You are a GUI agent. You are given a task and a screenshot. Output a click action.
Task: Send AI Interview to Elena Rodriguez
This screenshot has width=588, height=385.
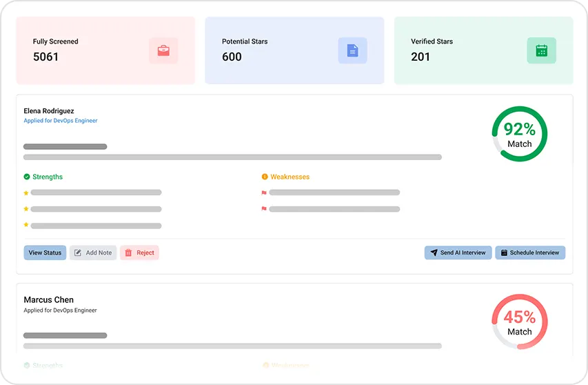coord(458,253)
